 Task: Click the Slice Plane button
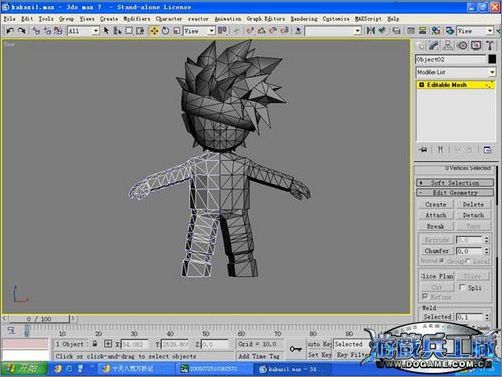pyautogui.click(x=437, y=276)
